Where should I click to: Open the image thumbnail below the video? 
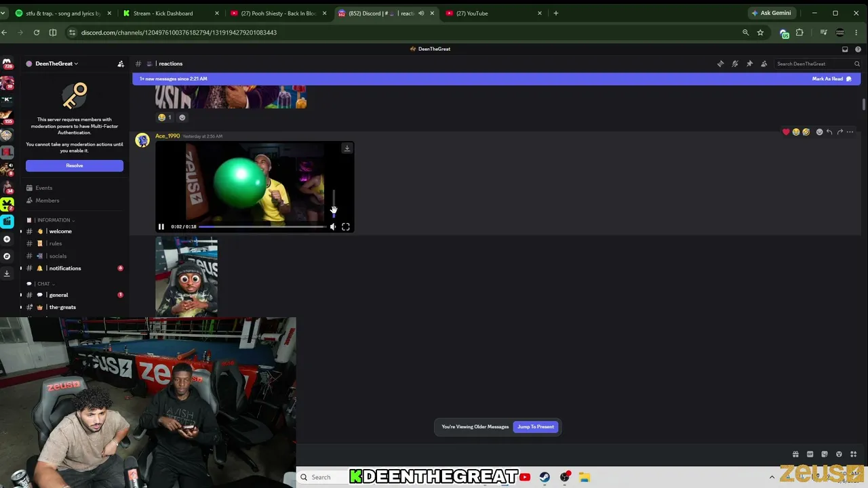pos(186,277)
